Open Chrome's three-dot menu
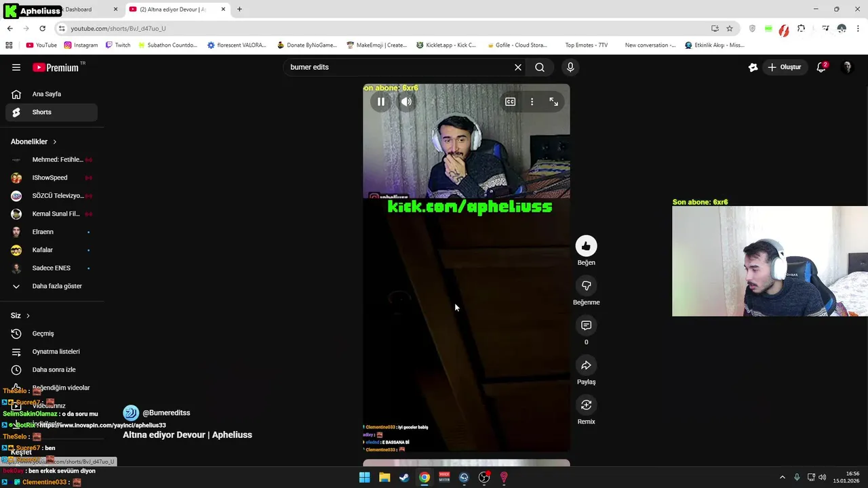 coord(859,28)
